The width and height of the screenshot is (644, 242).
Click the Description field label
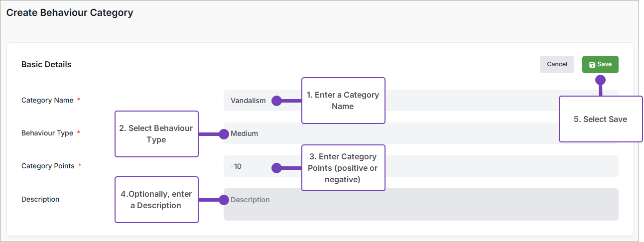click(x=40, y=199)
